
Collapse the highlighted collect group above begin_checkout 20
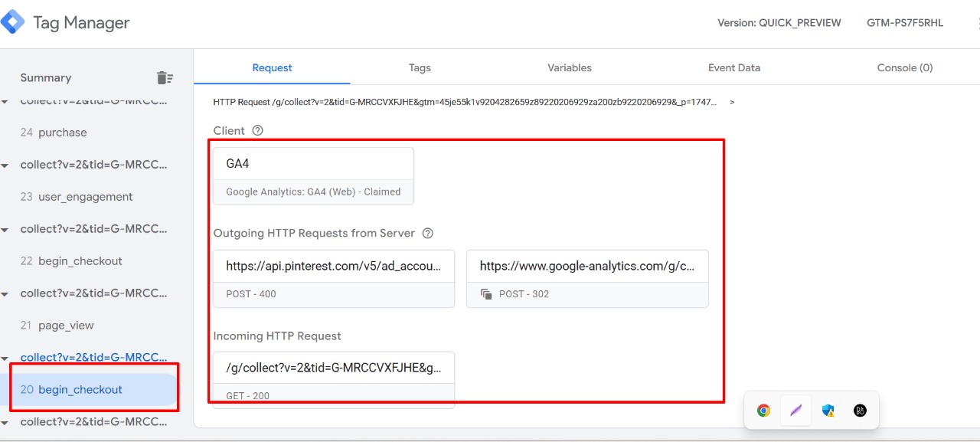pyautogui.click(x=5, y=359)
